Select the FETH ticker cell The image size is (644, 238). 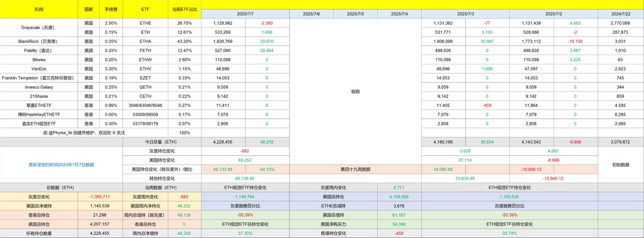[x=145, y=50]
